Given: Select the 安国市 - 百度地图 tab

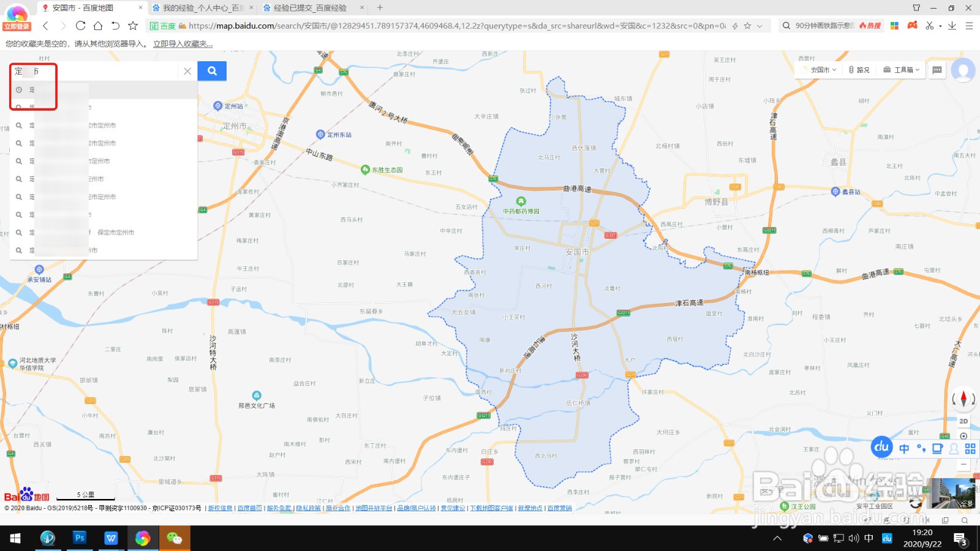Looking at the screenshot, I should point(92,8).
